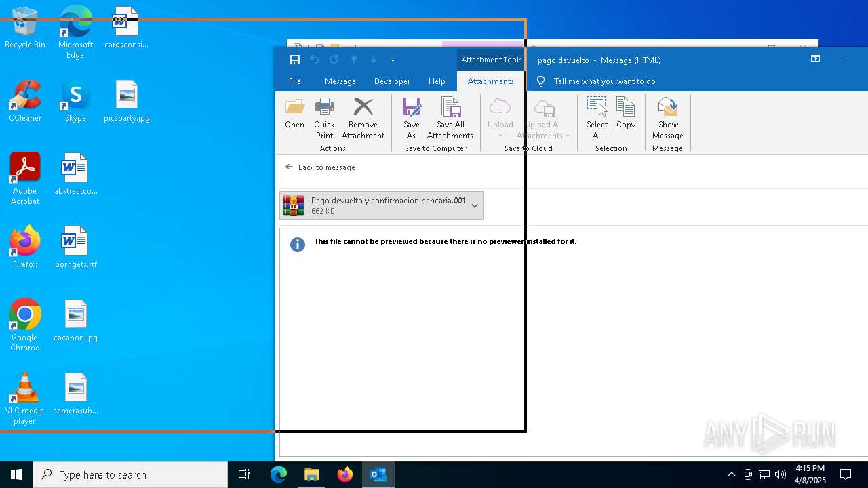Click Select All in Selection group

click(597, 119)
